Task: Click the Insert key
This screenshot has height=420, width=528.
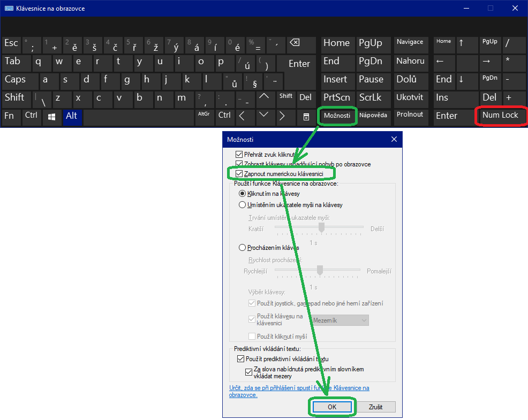Action: [338, 81]
